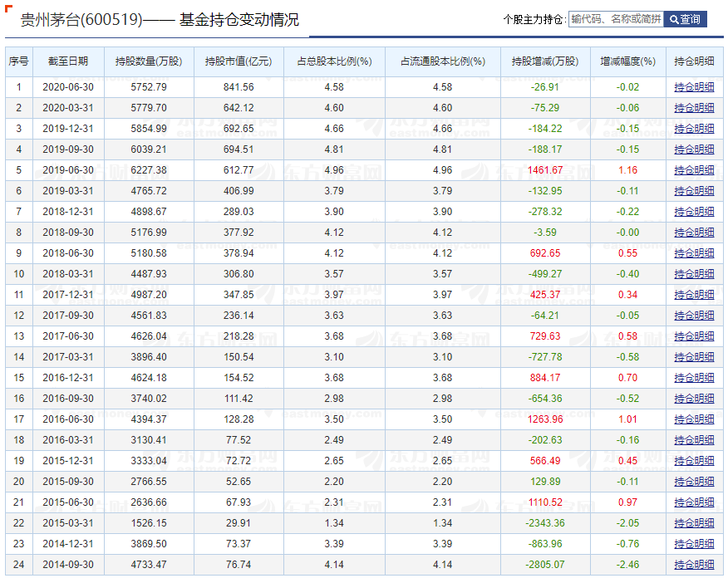Open 持仓明细 for 2020-03-31
Image resolution: width=728 pixels, height=583 pixels.
694,108
